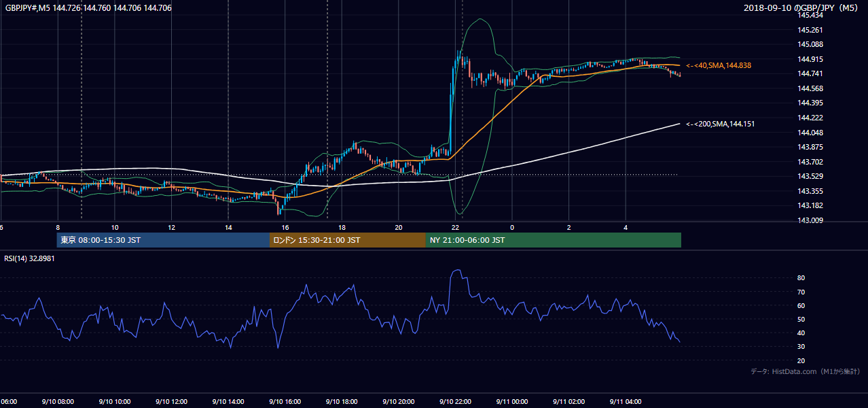Screen dimensions: 868x408
Task: Click RSI scale value 80
Action: pyautogui.click(x=801, y=278)
